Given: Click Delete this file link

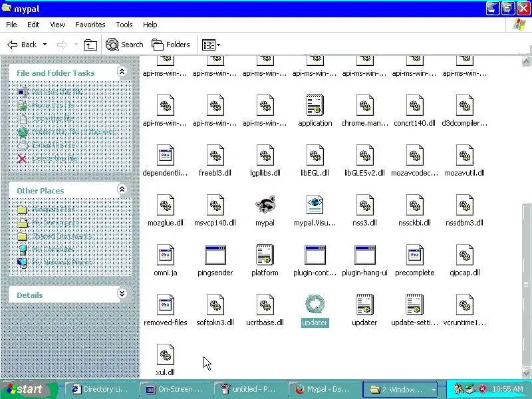Looking at the screenshot, I should 55,158.
